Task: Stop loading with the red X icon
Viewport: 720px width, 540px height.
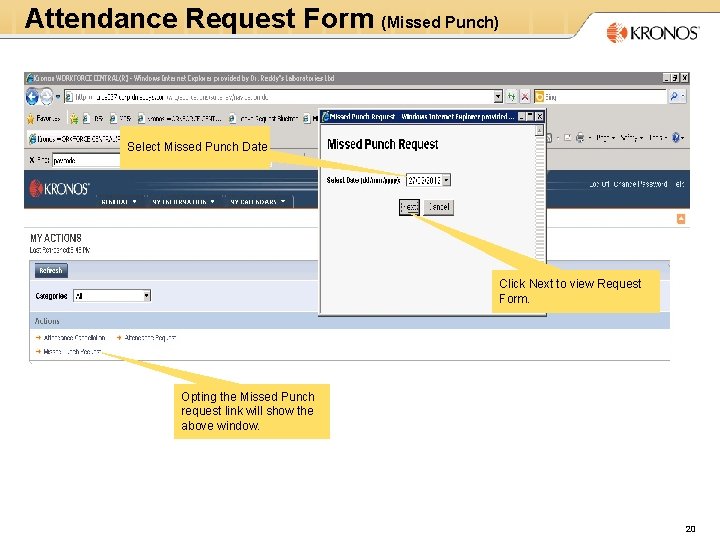Action: 525,97
